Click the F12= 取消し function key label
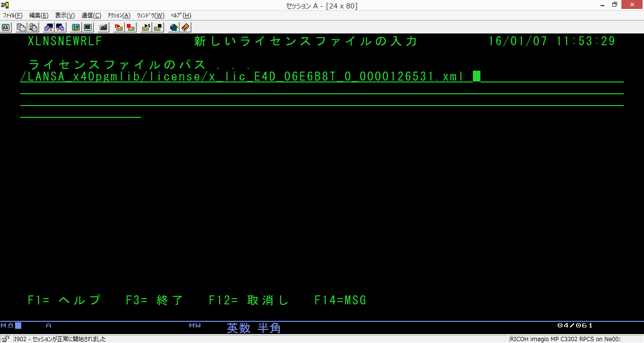The width and height of the screenshot is (644, 343). coord(248,300)
